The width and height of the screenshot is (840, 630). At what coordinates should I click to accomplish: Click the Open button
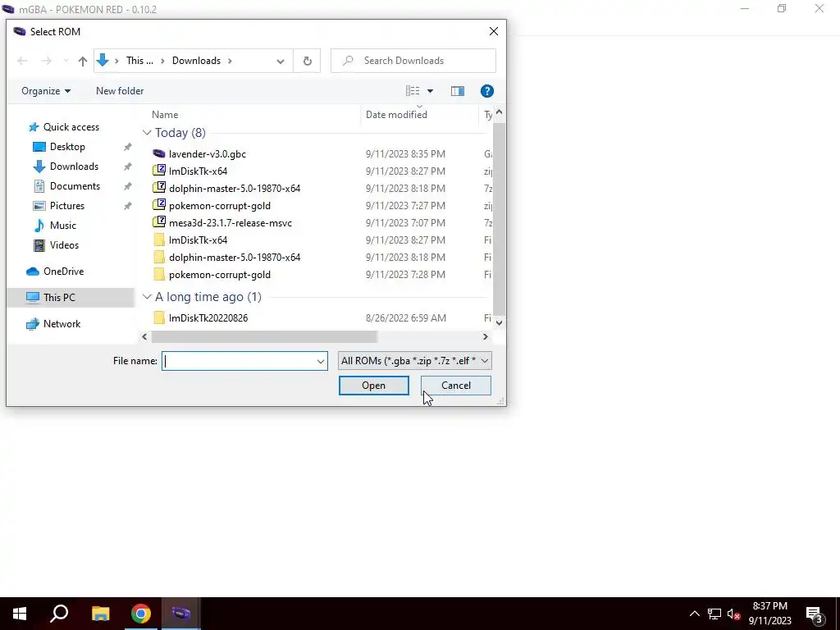click(x=373, y=386)
